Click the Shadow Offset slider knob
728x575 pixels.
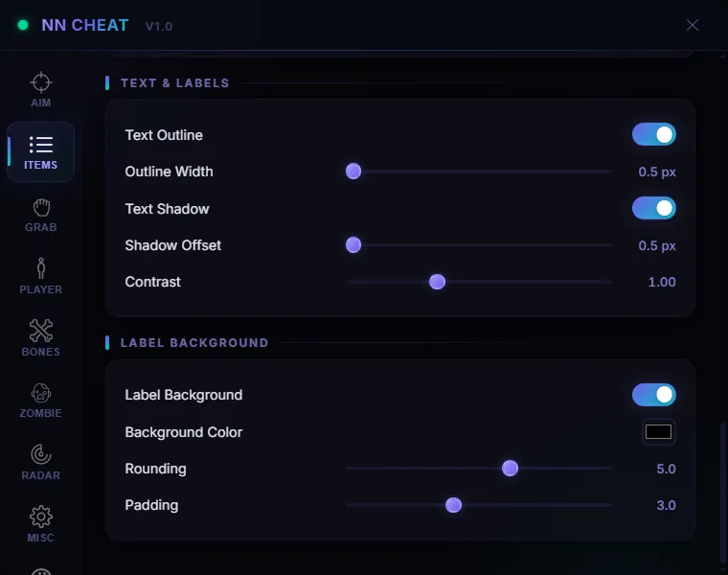click(x=353, y=244)
